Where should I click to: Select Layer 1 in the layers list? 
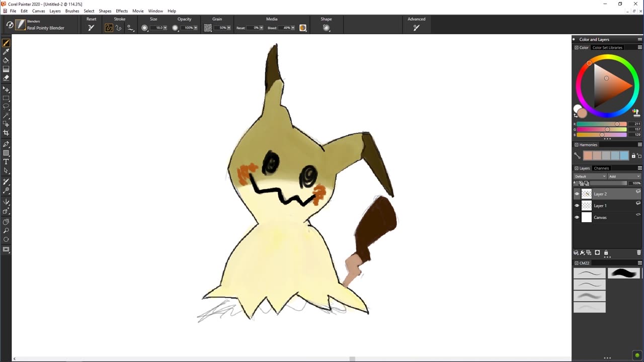tap(608, 206)
